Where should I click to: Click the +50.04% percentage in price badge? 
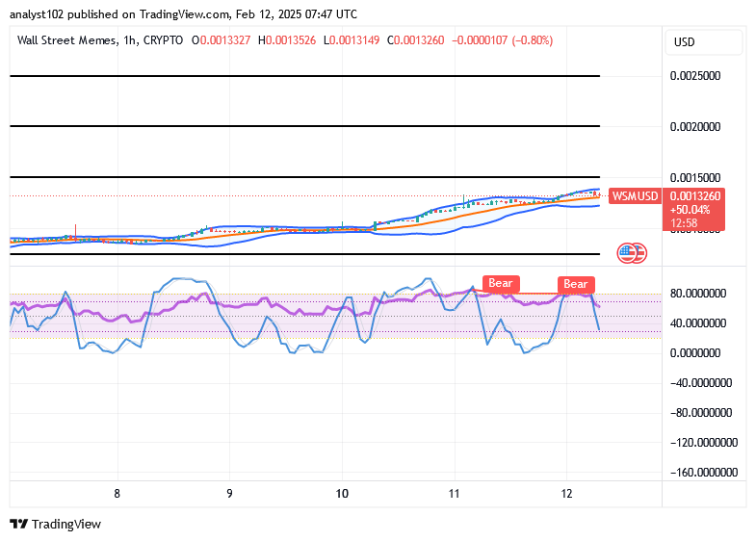[690, 210]
